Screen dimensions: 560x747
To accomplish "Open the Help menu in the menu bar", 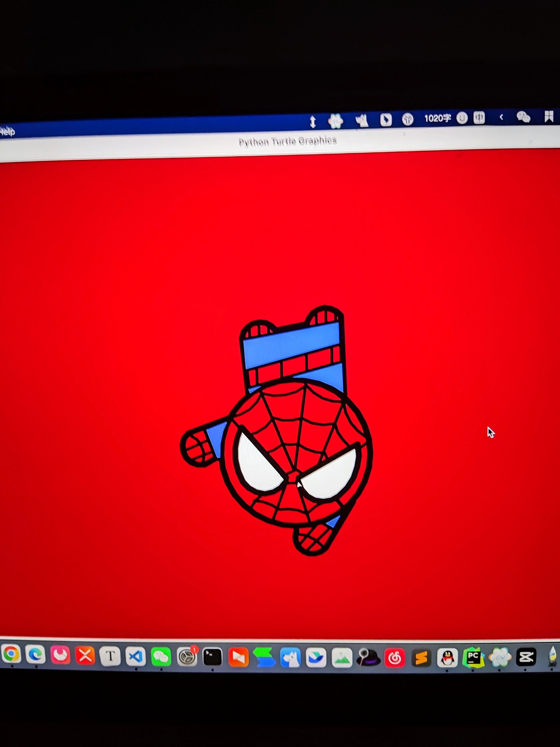I will pos(7,131).
